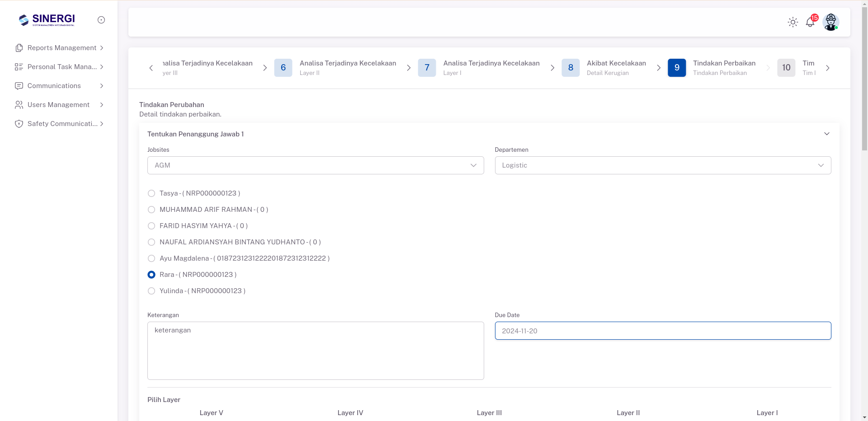Collapse Tentukan Penanggung Jawab 1 section
The width and height of the screenshot is (868, 421).
[826, 134]
